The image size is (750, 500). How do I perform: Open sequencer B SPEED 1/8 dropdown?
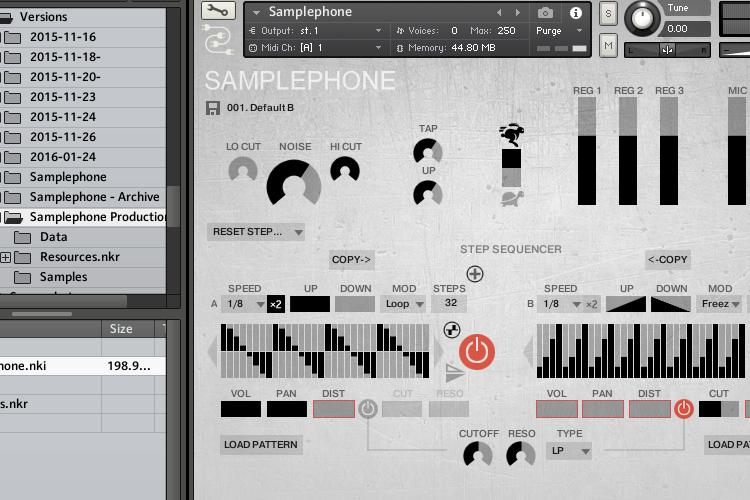560,304
